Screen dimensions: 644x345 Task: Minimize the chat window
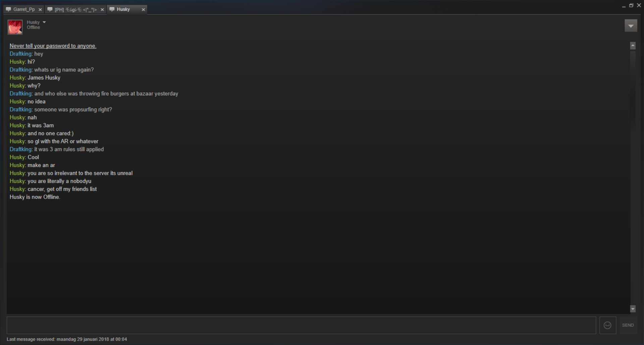pos(624,6)
